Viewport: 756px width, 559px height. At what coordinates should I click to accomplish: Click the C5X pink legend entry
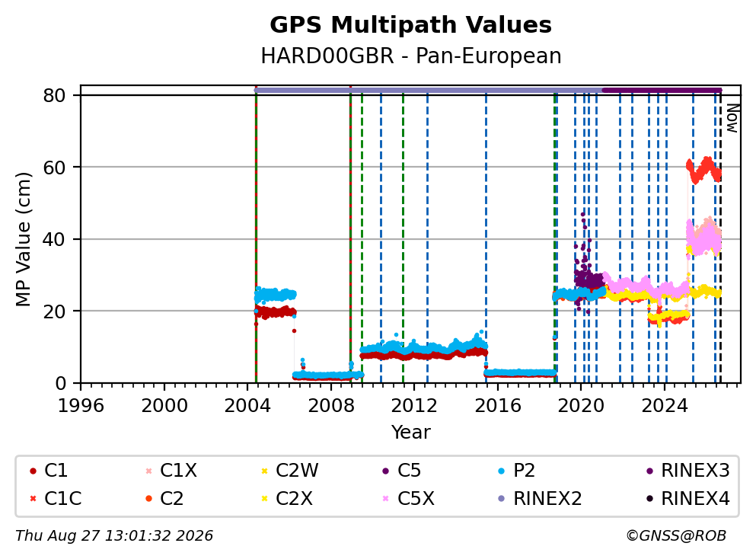pos(408,498)
